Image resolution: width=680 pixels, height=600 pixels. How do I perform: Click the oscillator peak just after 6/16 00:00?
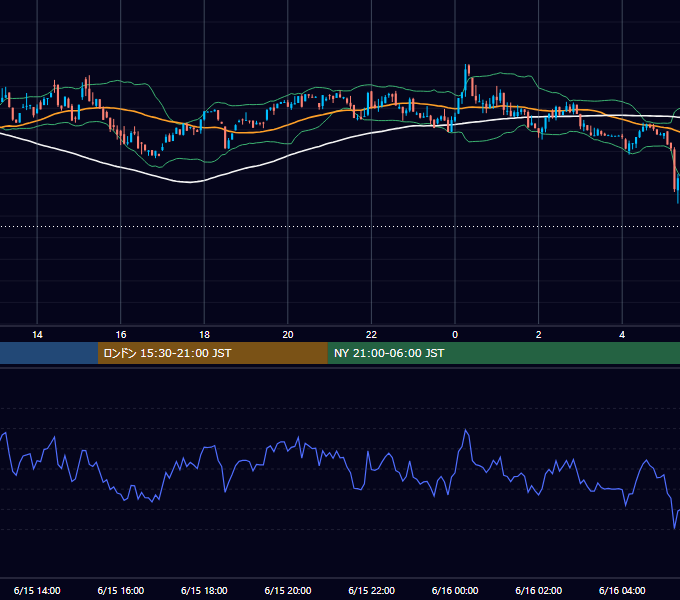pyautogui.click(x=466, y=430)
